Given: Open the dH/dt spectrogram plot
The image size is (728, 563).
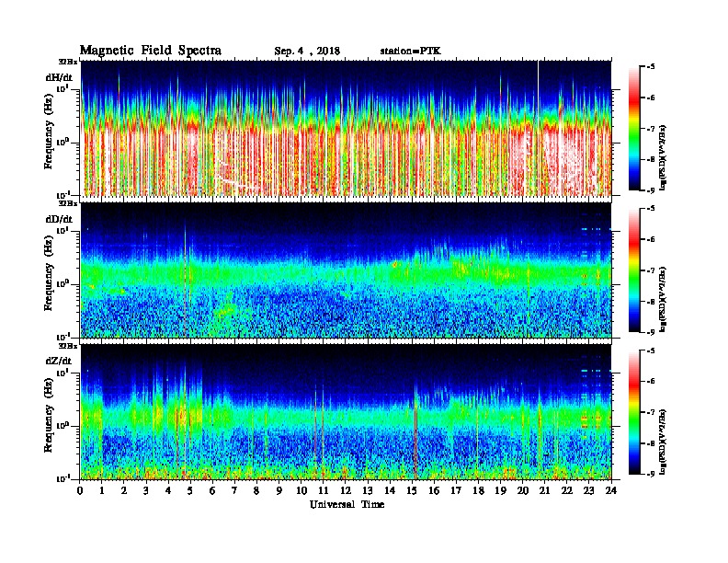Looking at the screenshot, I should click(x=346, y=128).
